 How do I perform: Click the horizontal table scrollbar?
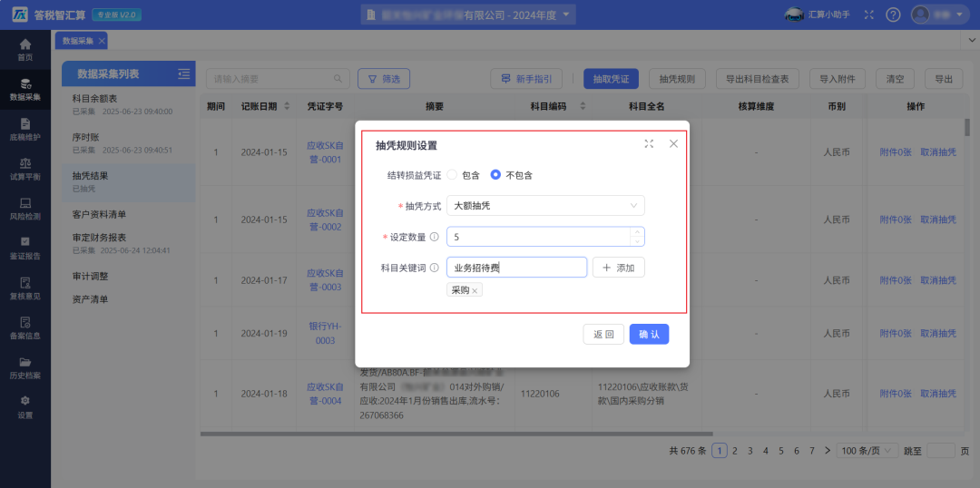click(x=456, y=434)
